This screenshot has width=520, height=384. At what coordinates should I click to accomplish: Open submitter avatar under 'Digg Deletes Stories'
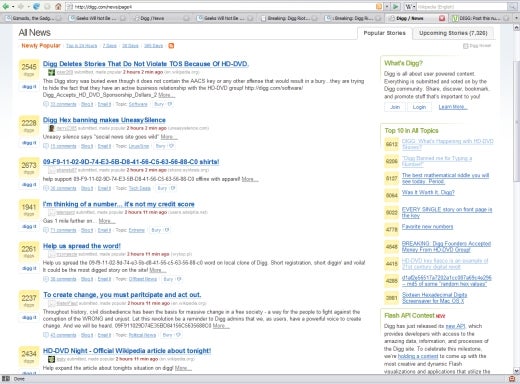pyautogui.click(x=51, y=72)
